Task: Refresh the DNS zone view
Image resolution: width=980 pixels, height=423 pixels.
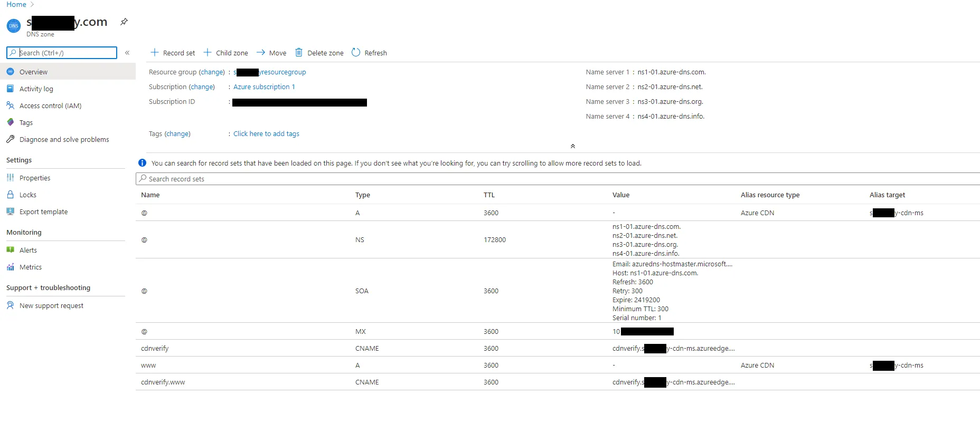Action: [x=369, y=53]
